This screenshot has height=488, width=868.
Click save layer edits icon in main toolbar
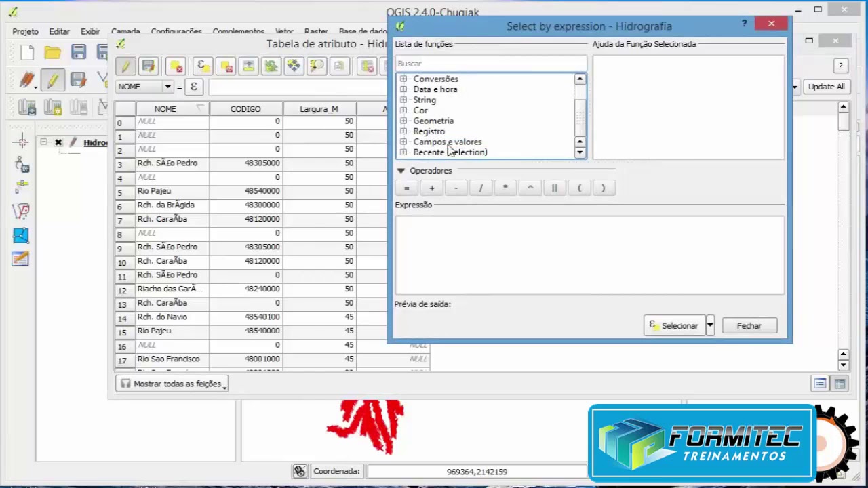pos(79,80)
